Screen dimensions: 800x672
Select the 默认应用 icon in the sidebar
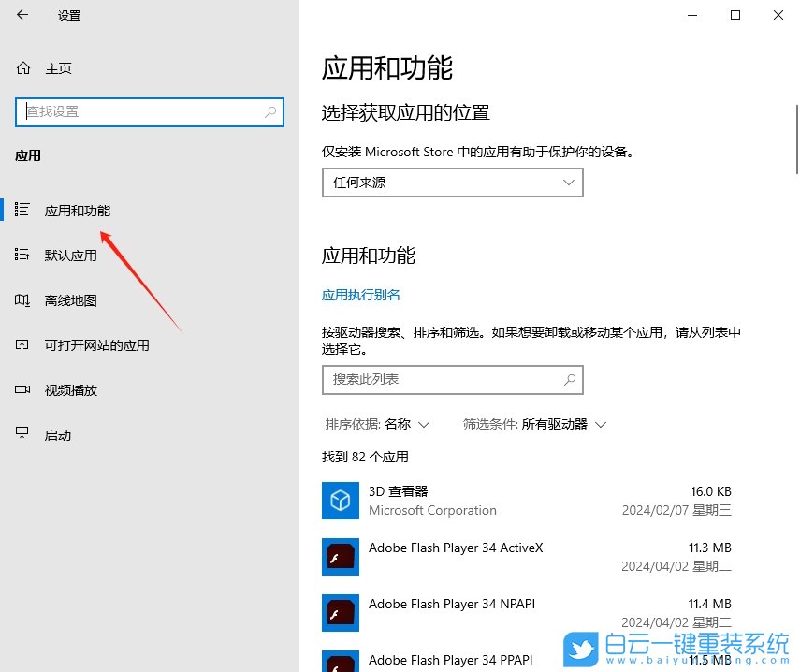(23, 255)
